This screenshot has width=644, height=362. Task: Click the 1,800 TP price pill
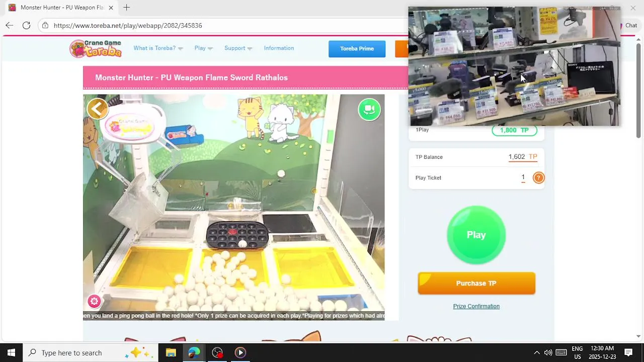(x=514, y=130)
